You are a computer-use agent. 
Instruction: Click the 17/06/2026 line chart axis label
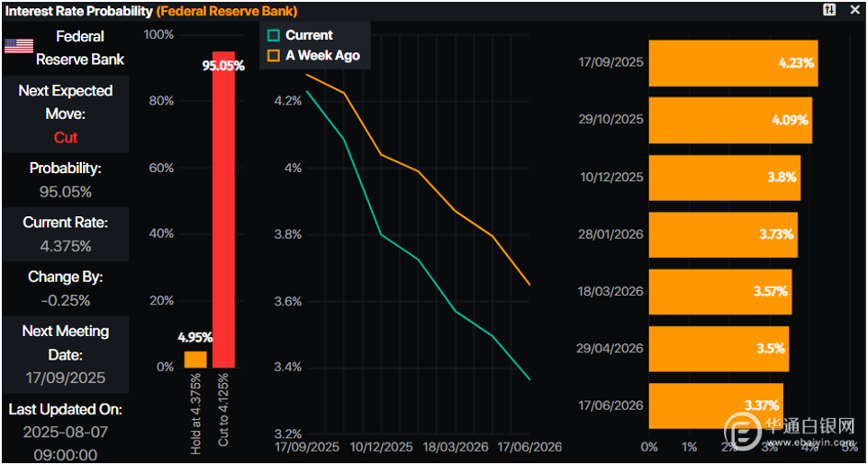[529, 447]
